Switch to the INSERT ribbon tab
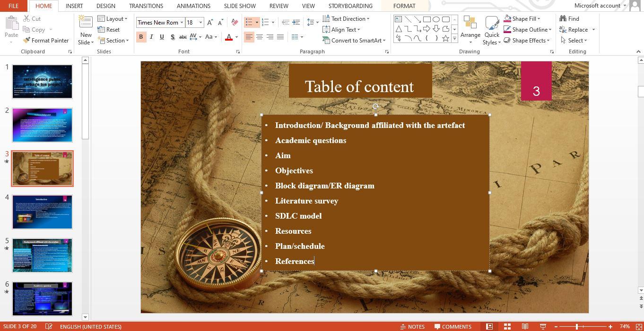Screen dimensions: 644x331 (x=74, y=6)
